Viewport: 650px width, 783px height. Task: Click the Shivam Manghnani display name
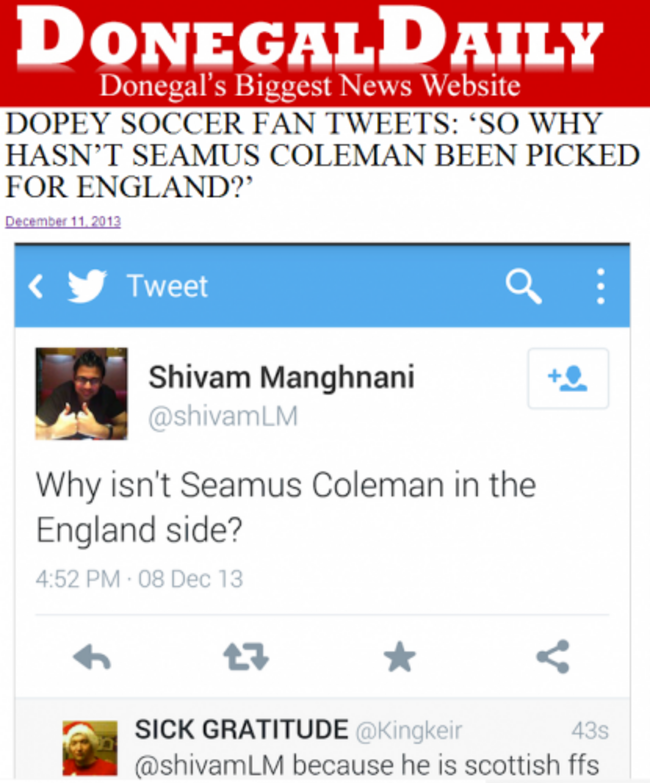point(282,377)
